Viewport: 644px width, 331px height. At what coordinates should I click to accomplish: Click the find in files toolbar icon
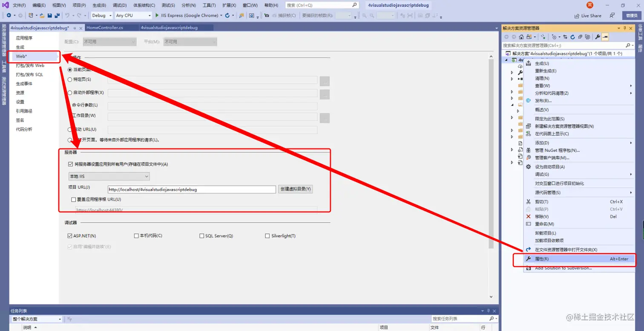(x=241, y=15)
